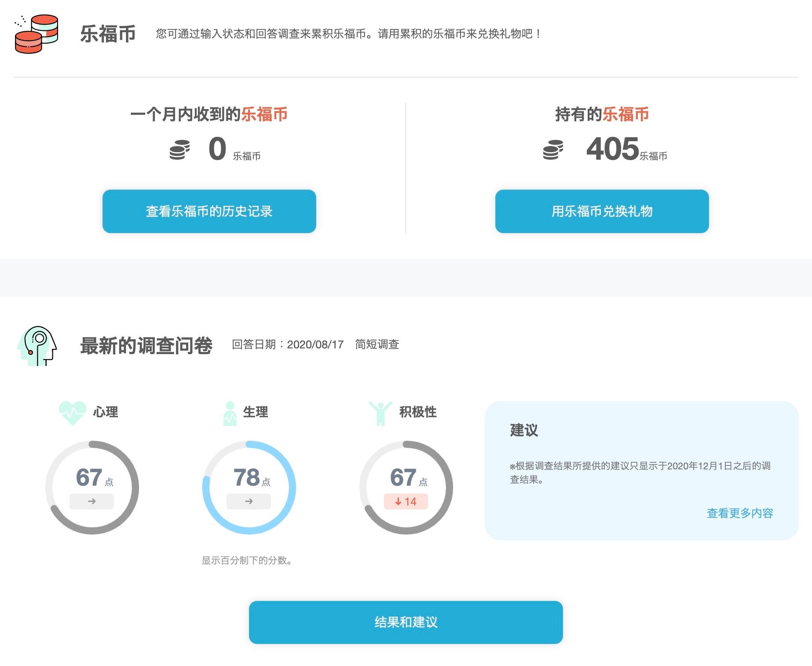The height and width of the screenshot is (666, 812).
Task: Click the 最新的调查问卷 heading
Action: pyautogui.click(x=146, y=346)
